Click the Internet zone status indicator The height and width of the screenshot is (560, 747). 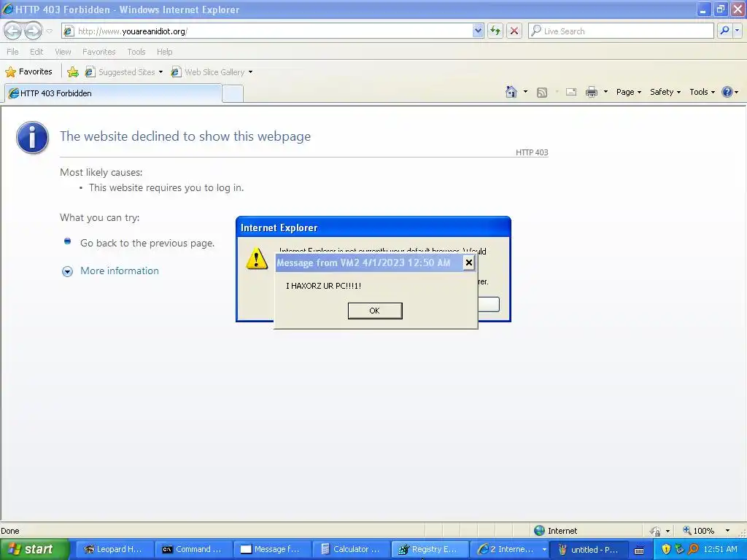click(555, 531)
